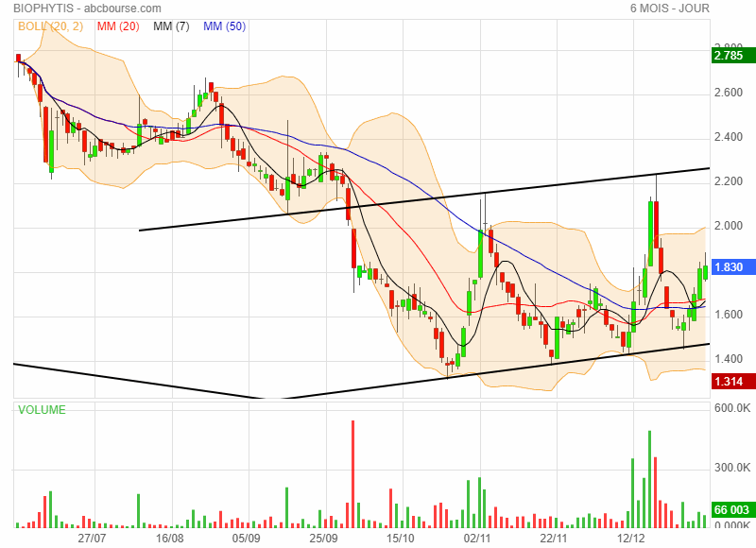Click the BIOPHYTIS - abcbourse.com chart title
This screenshot has height=548, width=756.
pos(87,9)
